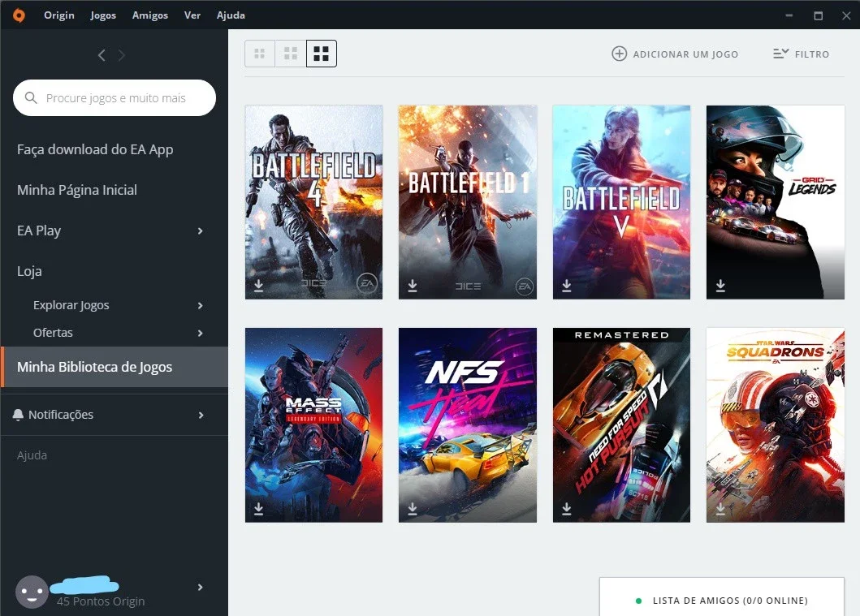
Task: Go to Minha Página Inicial
Action: tap(77, 190)
